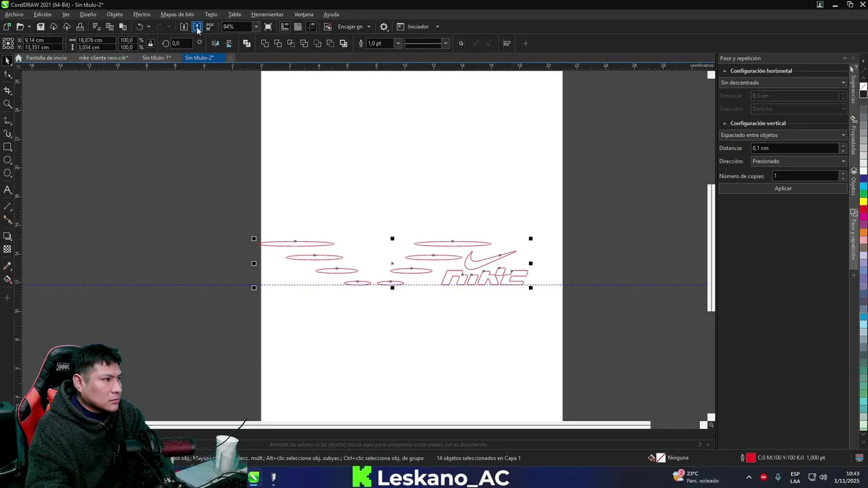Open the Dirección Presionado dropdown
868x488 pixels.
point(799,161)
